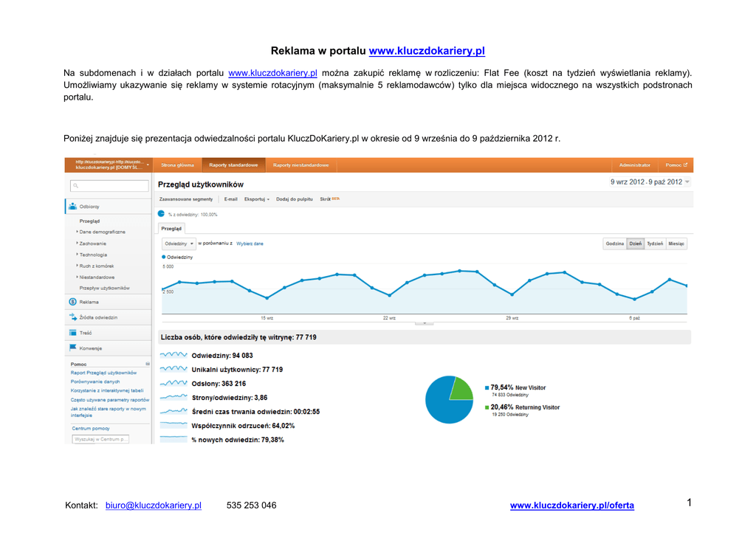Viewport: 756px width, 535px height.
Task: Collapse the Pomoc help panel icon
Action: [148, 364]
